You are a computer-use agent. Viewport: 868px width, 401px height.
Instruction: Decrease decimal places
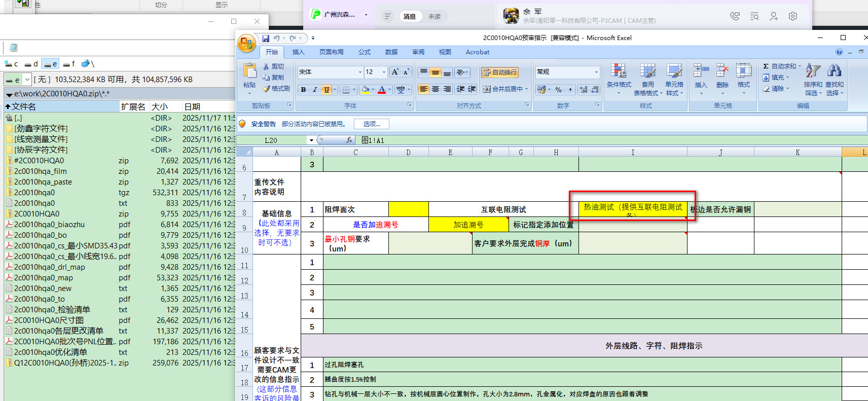coord(595,90)
